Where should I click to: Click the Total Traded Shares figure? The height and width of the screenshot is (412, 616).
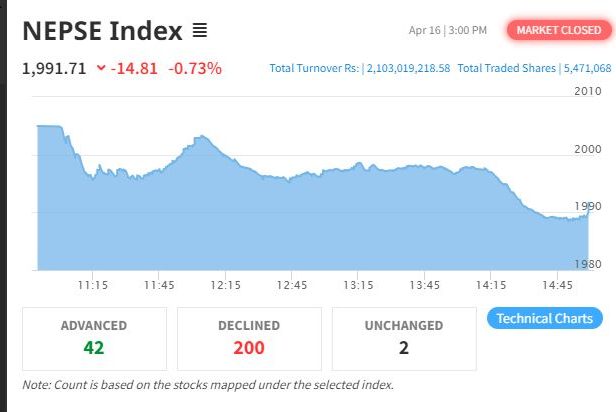pyautogui.click(x=589, y=69)
